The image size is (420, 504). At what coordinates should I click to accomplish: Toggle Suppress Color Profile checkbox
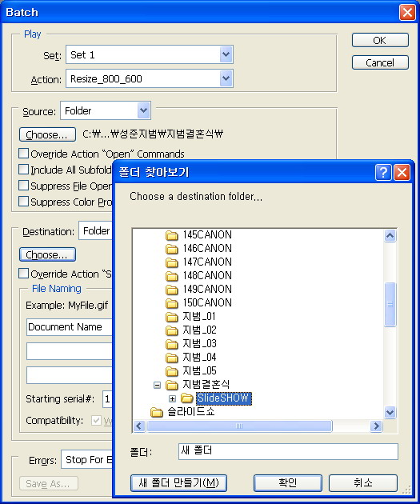[23, 202]
